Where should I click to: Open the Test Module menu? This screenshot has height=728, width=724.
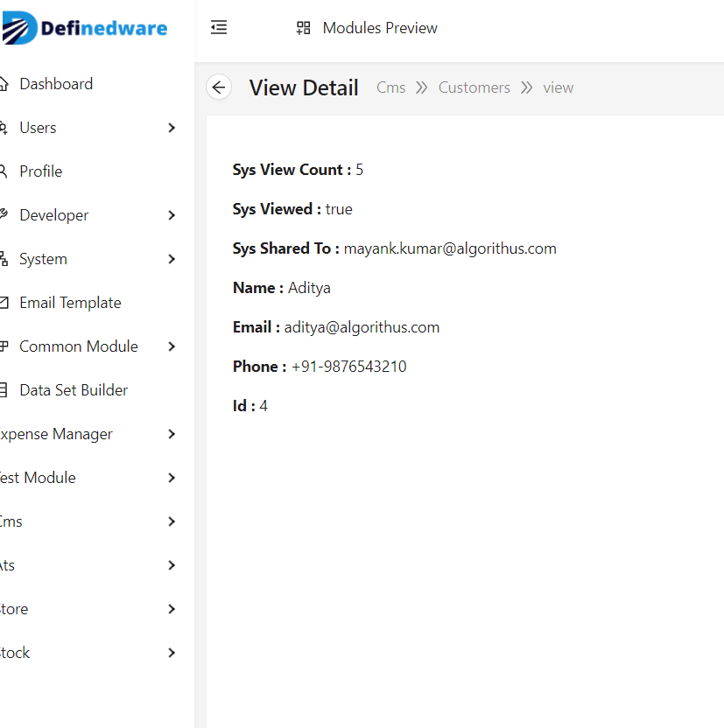[39, 478]
